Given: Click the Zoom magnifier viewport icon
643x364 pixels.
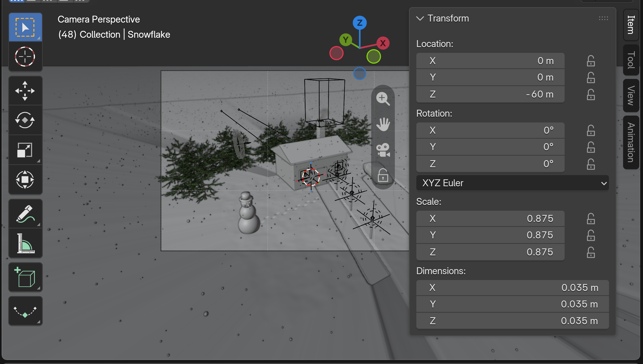Looking at the screenshot, I should [383, 99].
